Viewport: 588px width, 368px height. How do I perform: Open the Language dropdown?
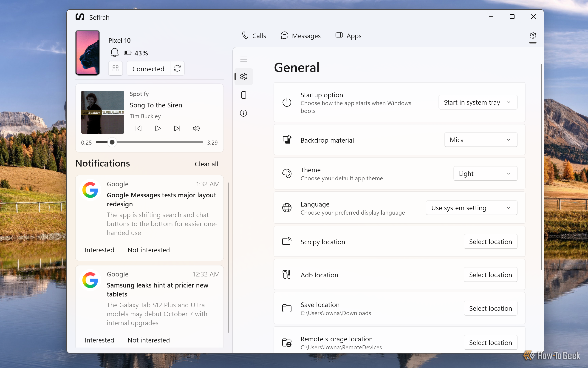click(471, 208)
